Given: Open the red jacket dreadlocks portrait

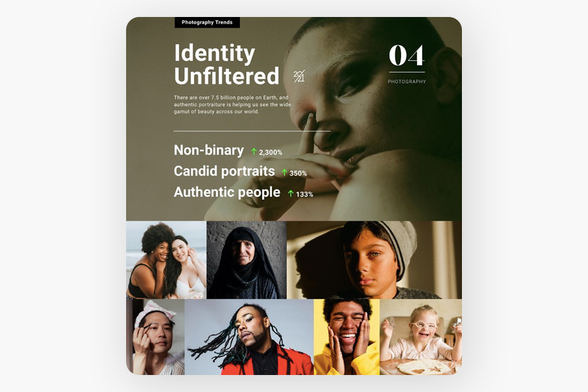Looking at the screenshot, I should click(x=249, y=337).
